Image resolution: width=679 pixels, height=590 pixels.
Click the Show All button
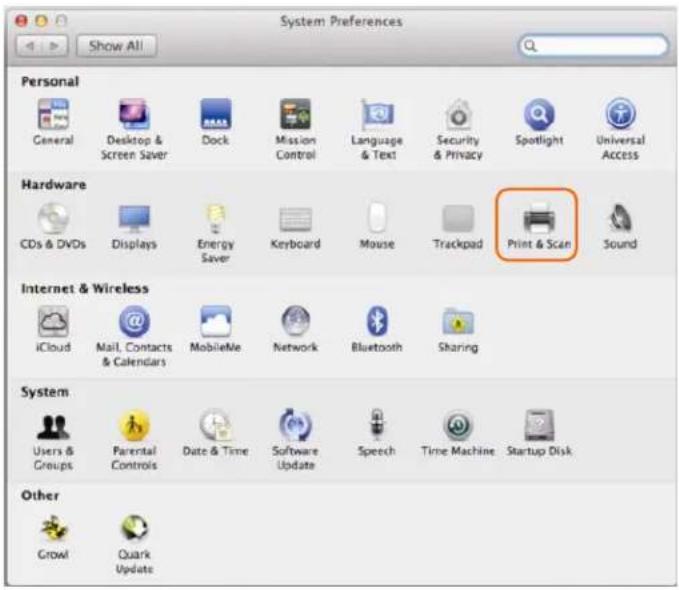point(116,45)
